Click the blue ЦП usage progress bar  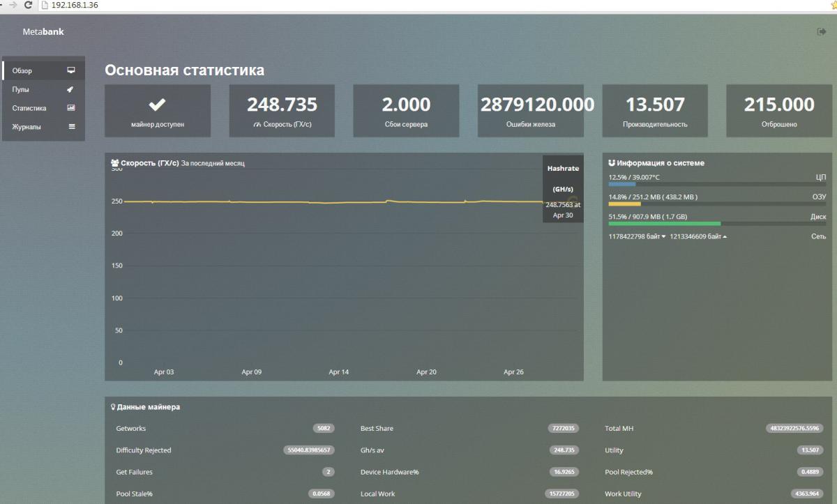click(x=621, y=185)
